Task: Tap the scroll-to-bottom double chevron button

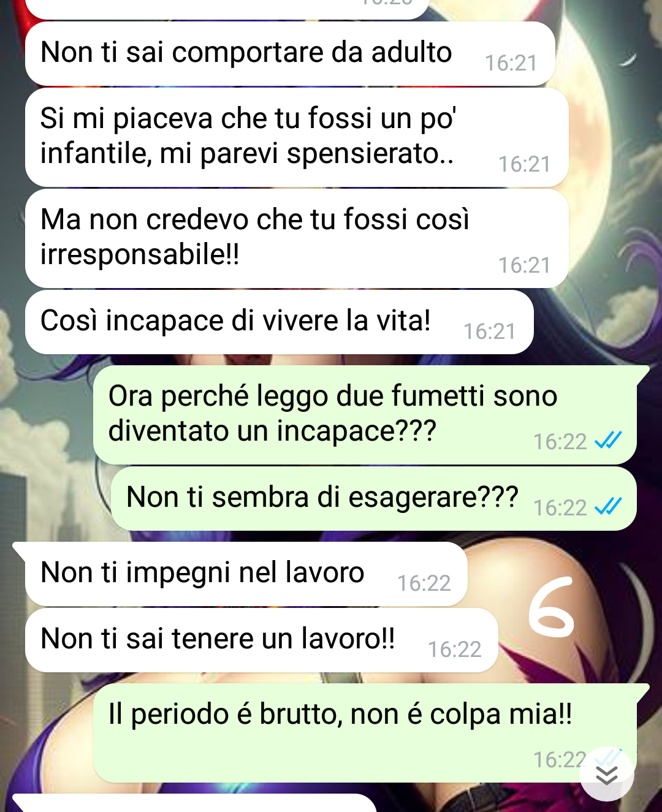Action: 607,774
